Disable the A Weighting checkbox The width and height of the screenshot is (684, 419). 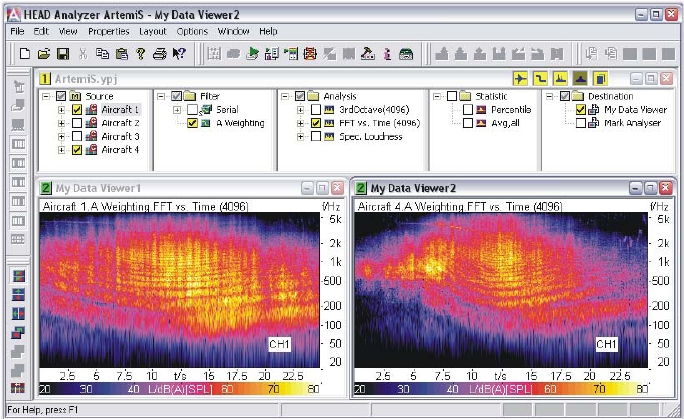click(192, 123)
